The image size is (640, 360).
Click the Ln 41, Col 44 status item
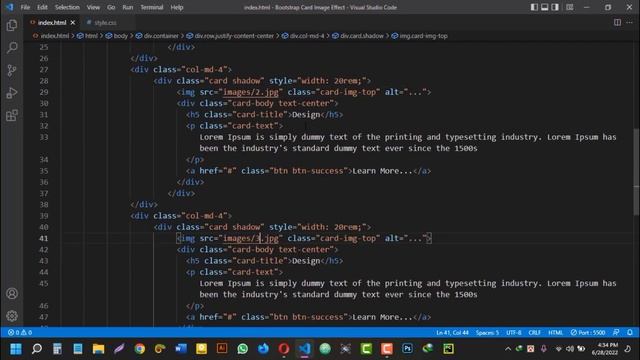[x=452, y=332]
